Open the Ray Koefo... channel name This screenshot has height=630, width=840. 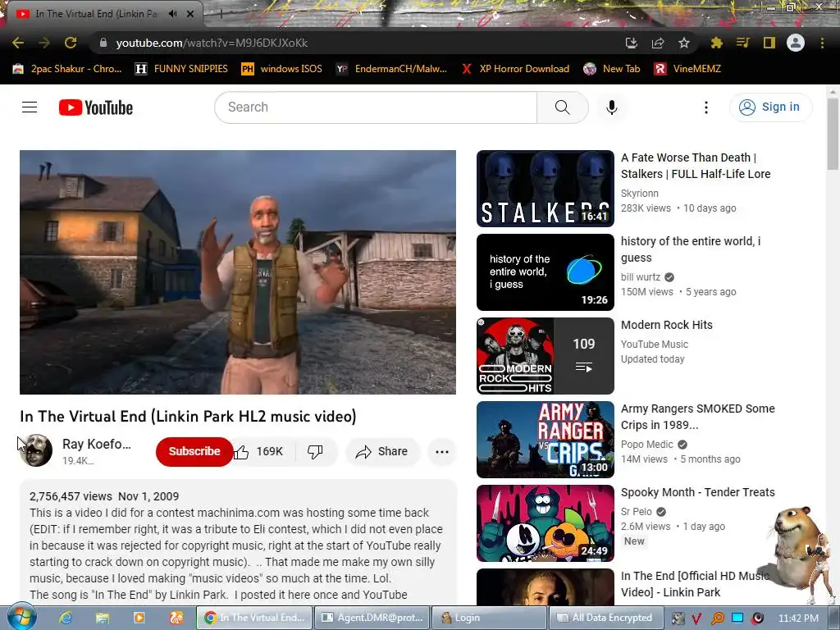click(x=97, y=444)
